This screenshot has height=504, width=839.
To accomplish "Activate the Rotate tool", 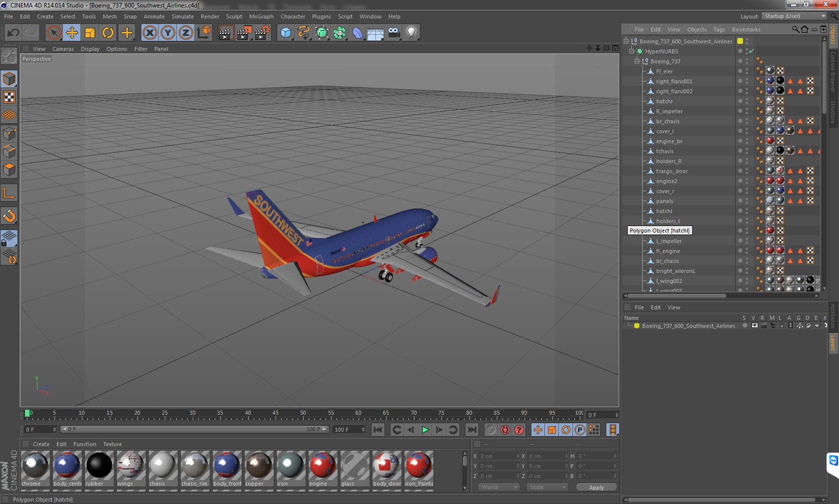I will pyautogui.click(x=108, y=33).
